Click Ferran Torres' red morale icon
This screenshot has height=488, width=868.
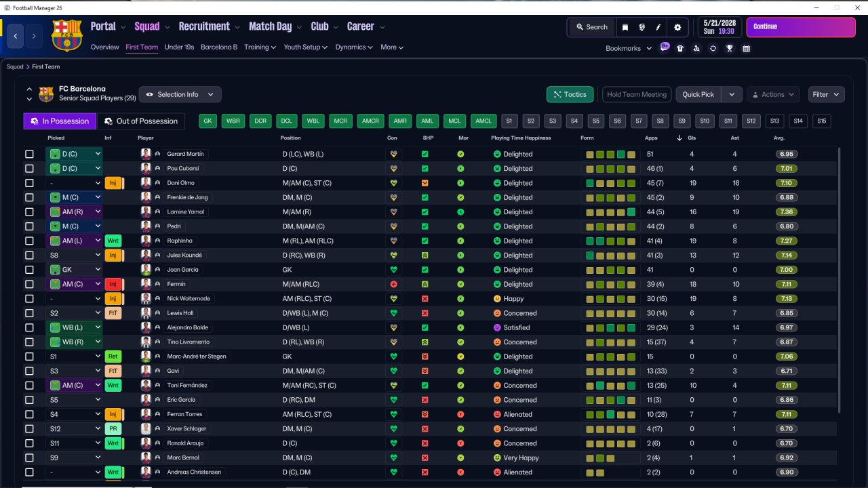460,414
